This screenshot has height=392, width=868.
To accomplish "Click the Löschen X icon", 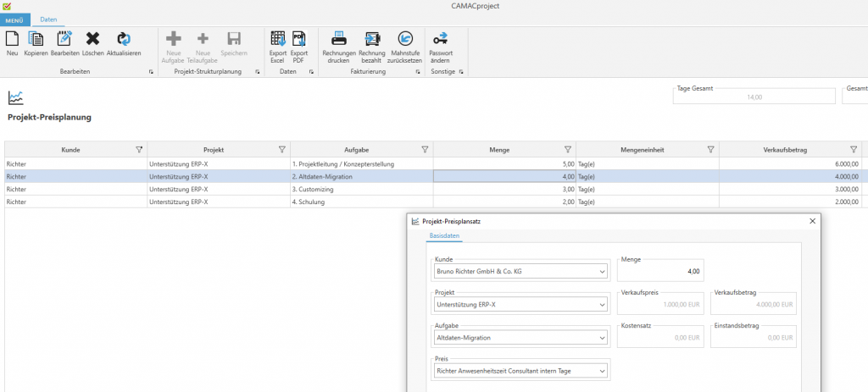I will [92, 38].
